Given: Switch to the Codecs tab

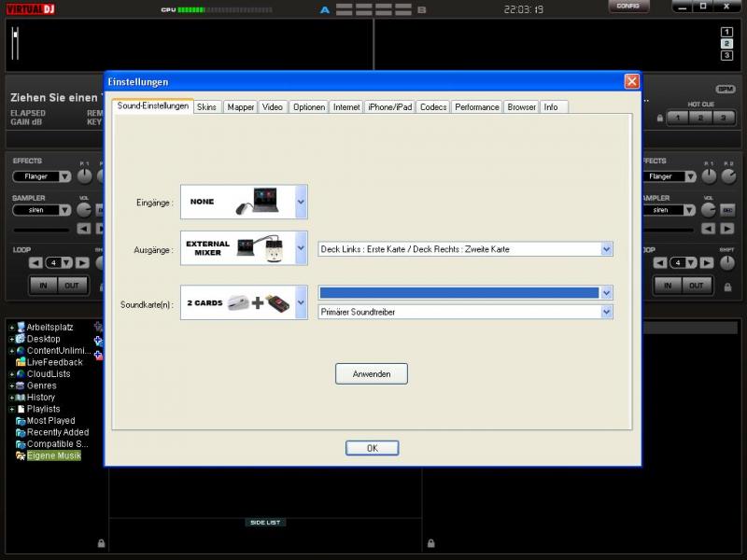Looking at the screenshot, I should click(x=433, y=107).
